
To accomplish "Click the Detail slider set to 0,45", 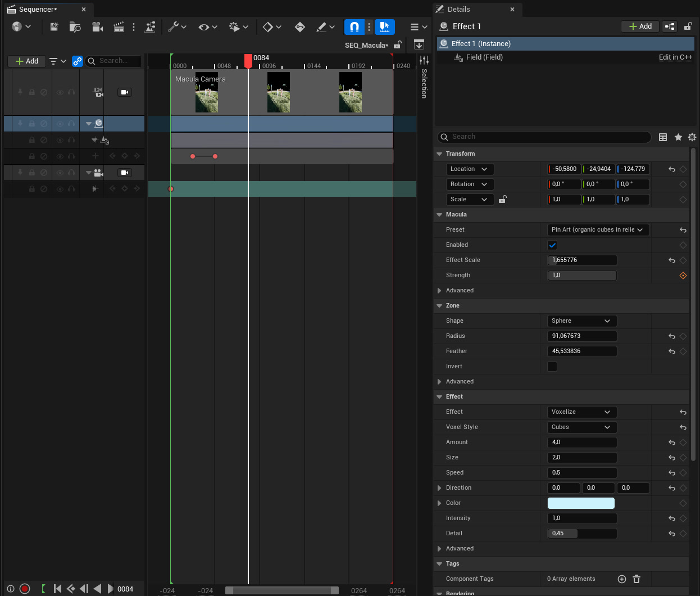I will click(582, 534).
